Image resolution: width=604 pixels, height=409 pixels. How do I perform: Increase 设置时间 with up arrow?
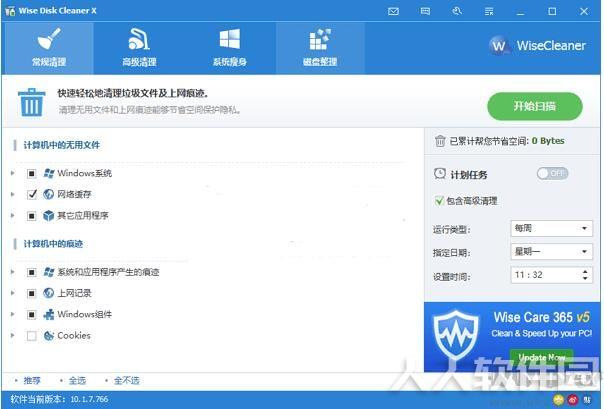585,271
